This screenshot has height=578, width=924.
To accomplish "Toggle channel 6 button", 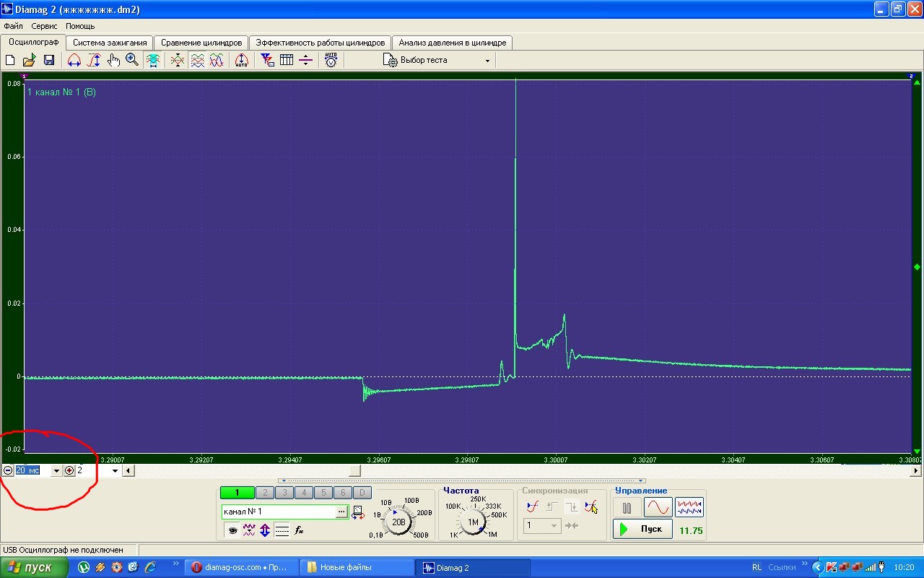I will 343,493.
